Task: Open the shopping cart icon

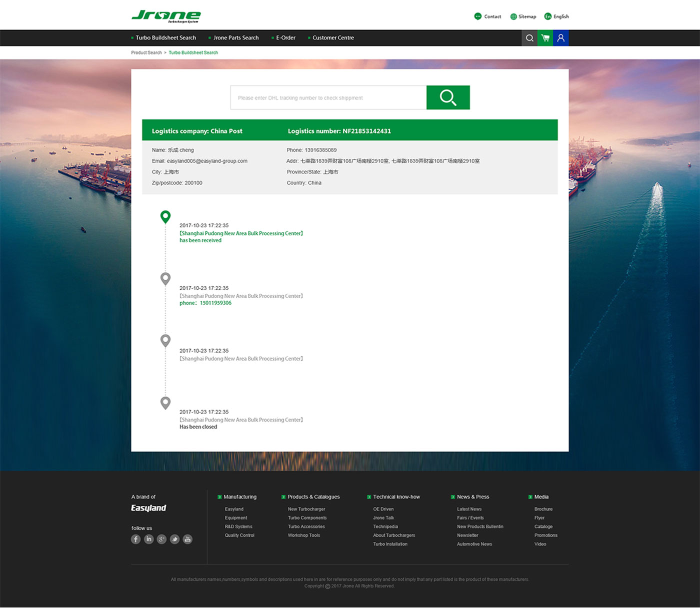Action: pyautogui.click(x=545, y=38)
